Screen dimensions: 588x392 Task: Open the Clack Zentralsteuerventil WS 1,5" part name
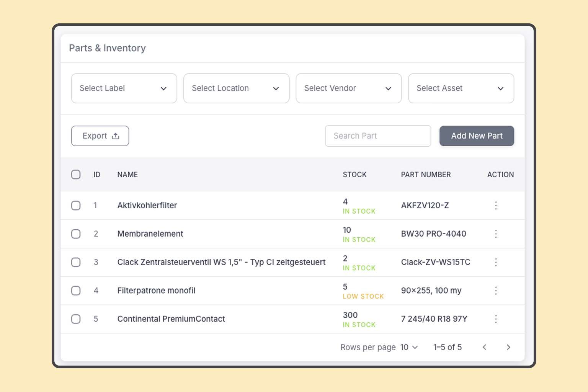[x=221, y=262]
